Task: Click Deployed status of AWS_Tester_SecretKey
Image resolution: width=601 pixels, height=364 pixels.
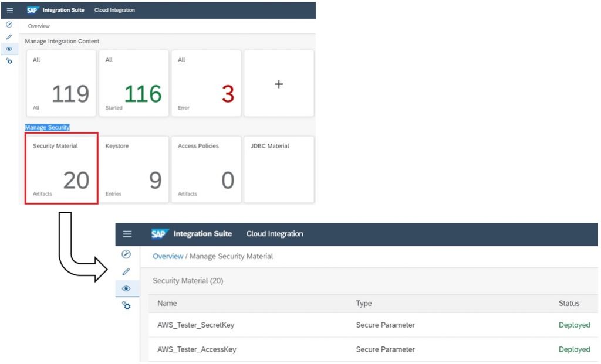Action: [x=574, y=325]
